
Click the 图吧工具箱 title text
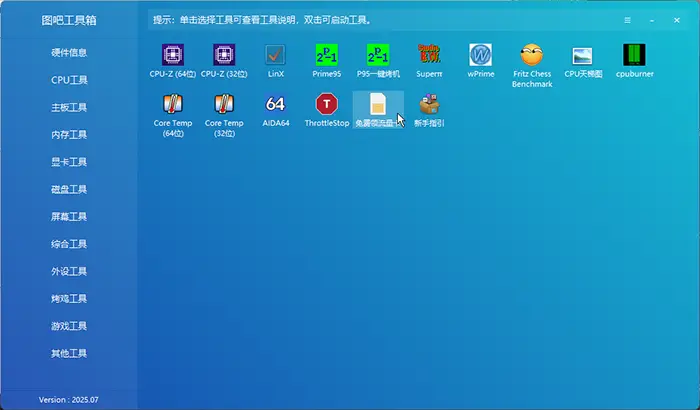tap(69, 20)
